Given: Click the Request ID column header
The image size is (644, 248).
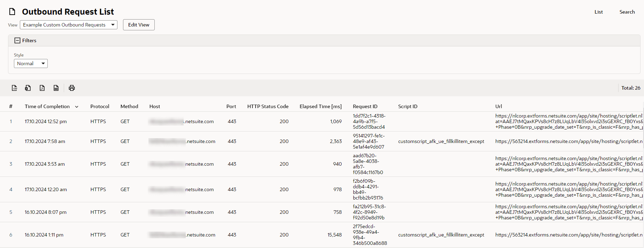Looking at the screenshot, I should [365, 106].
